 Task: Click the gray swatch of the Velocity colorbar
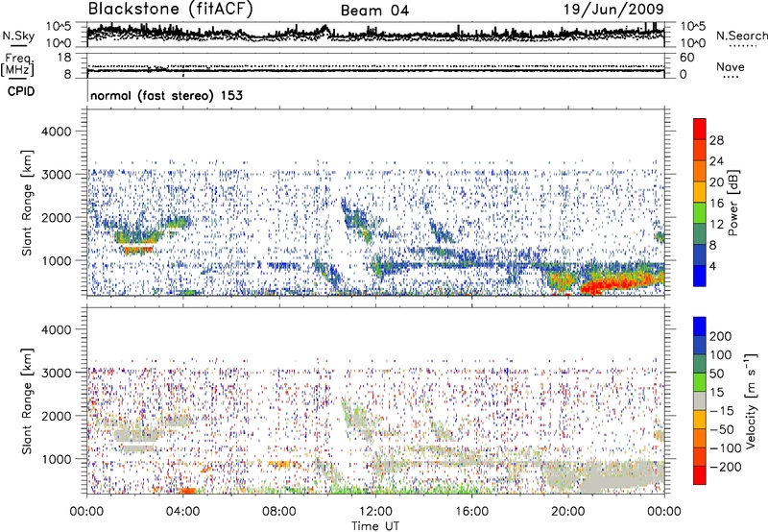tap(700, 400)
